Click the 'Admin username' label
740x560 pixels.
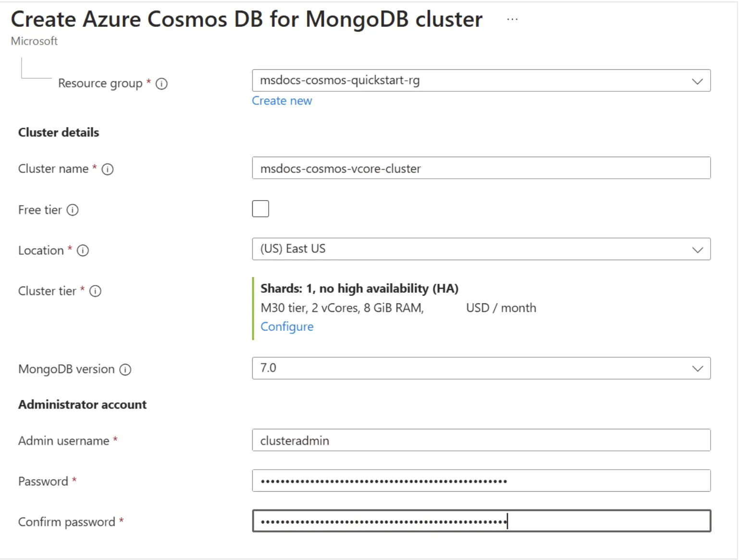point(64,441)
